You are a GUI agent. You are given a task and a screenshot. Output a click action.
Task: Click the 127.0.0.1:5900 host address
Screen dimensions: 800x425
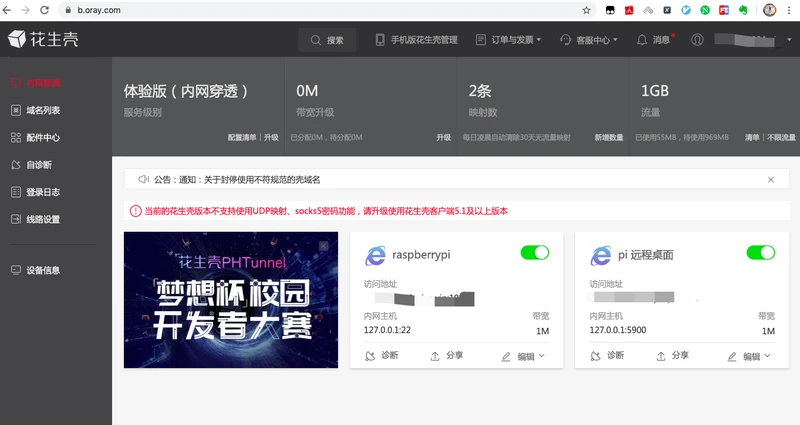[x=618, y=330]
